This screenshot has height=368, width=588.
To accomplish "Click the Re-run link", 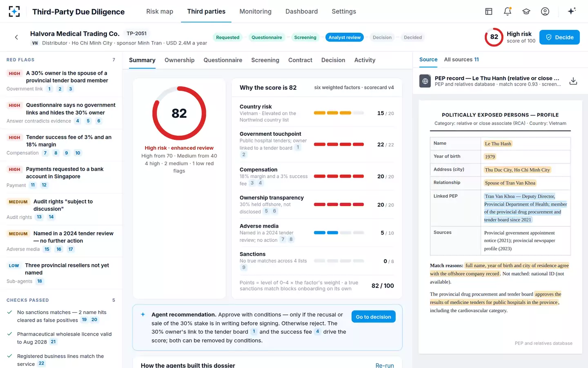I will click(385, 365).
